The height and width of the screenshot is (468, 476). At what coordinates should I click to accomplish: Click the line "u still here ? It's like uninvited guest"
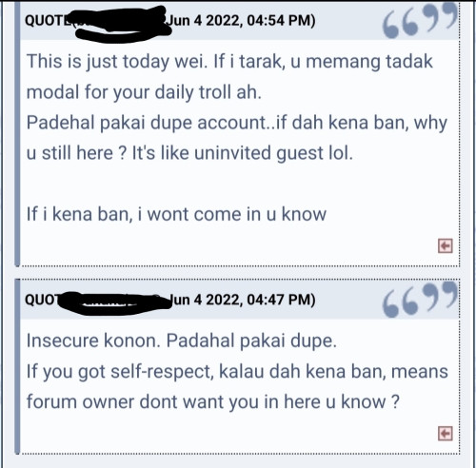tap(189, 153)
